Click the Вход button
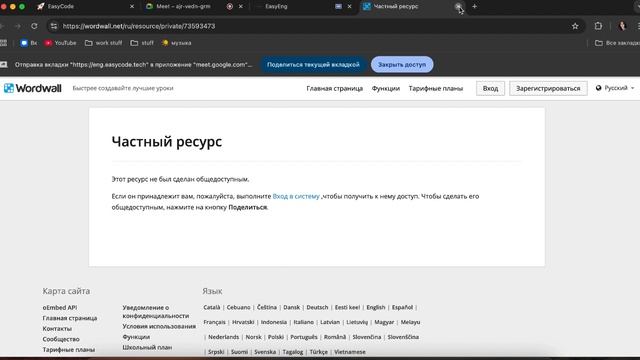The height and width of the screenshot is (360, 640). pyautogui.click(x=490, y=89)
